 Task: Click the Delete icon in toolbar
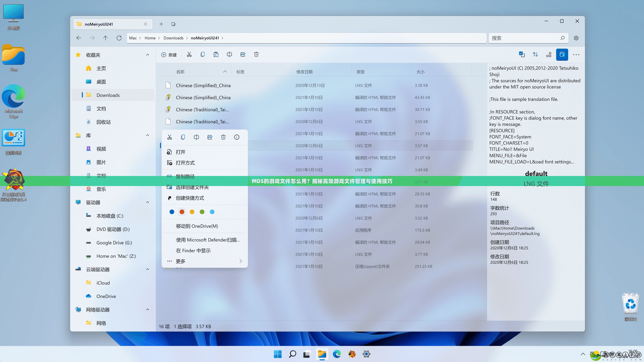(256, 54)
